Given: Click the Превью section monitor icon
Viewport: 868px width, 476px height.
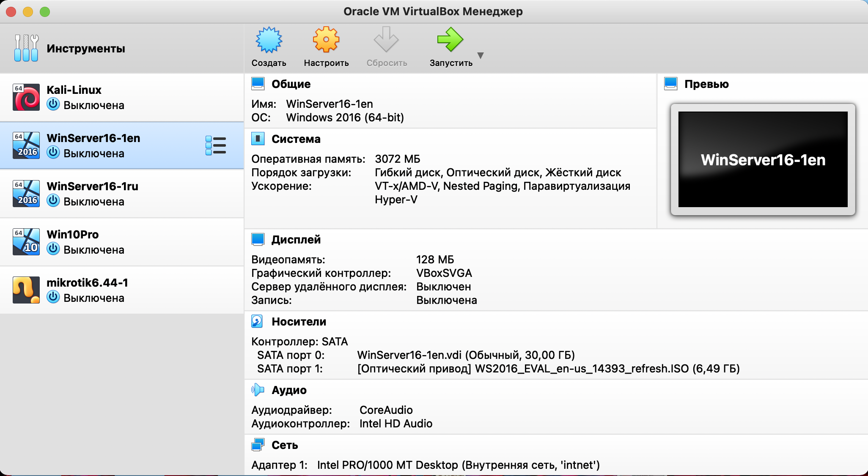Looking at the screenshot, I should 671,84.
